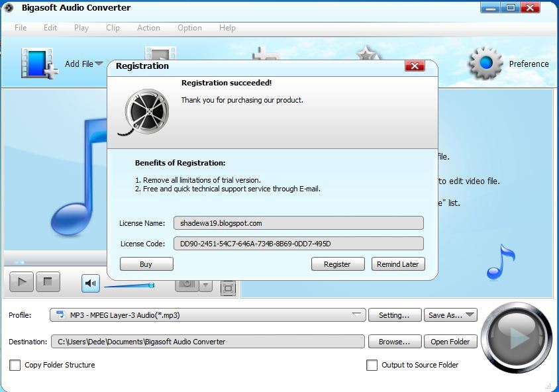
Task: Click the Preference label
Action: coord(529,64)
